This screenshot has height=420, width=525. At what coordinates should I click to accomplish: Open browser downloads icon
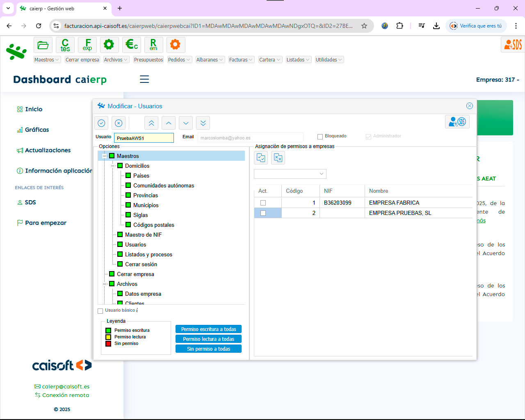point(436,26)
